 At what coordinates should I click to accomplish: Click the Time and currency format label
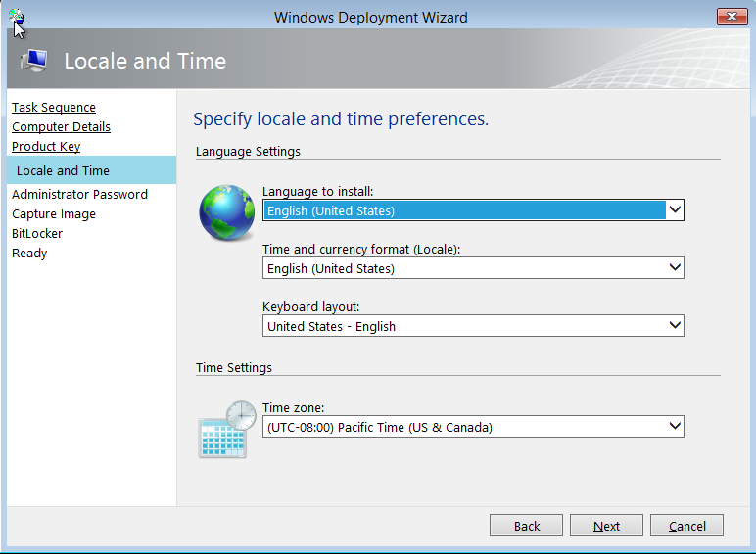coord(361,249)
